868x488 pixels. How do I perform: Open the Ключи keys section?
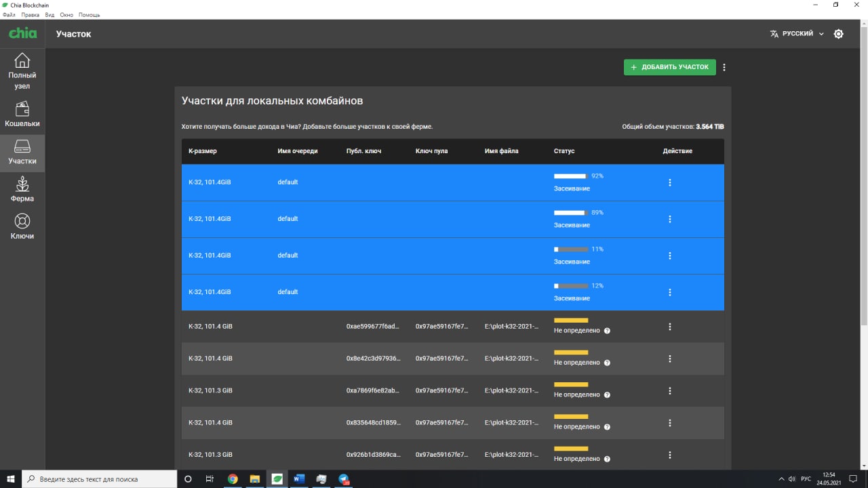tap(22, 228)
